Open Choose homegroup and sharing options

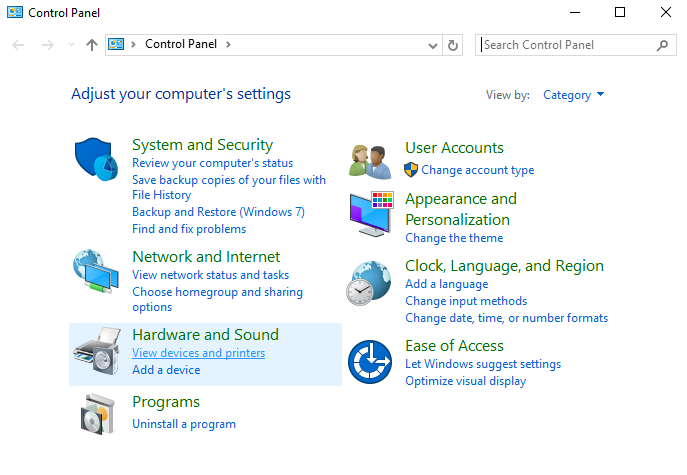point(217,299)
